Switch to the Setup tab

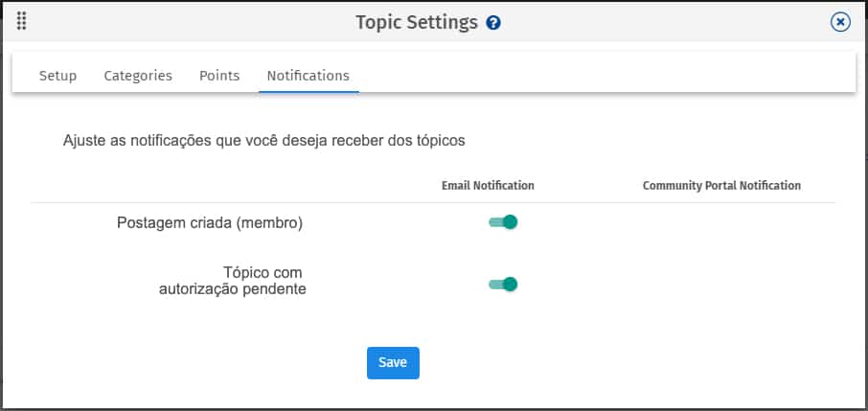(x=57, y=76)
